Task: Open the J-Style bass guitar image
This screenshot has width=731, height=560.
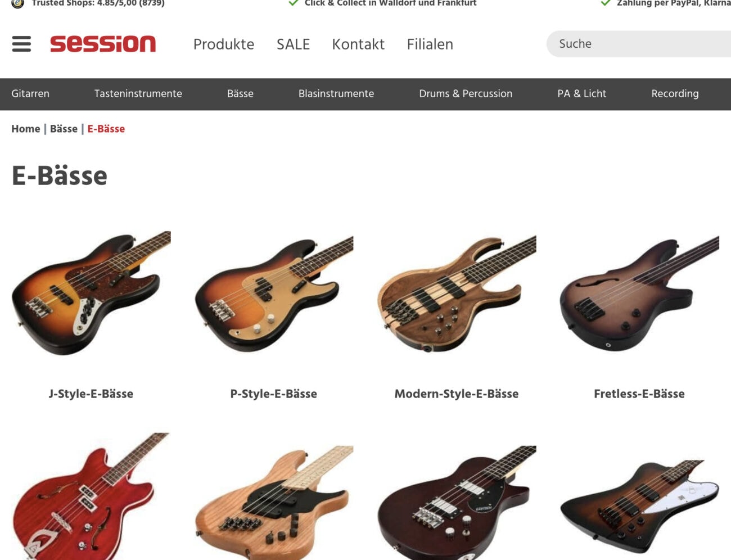Action: tap(91, 293)
